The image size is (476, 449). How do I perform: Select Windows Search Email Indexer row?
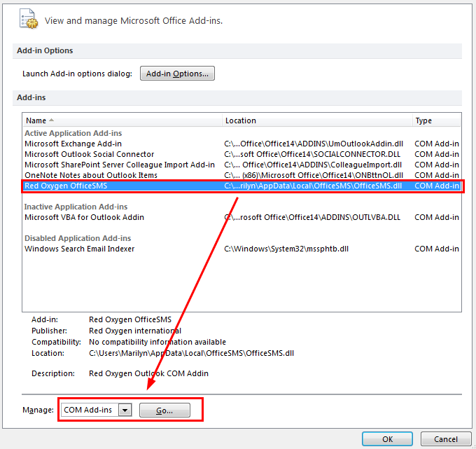coord(241,249)
